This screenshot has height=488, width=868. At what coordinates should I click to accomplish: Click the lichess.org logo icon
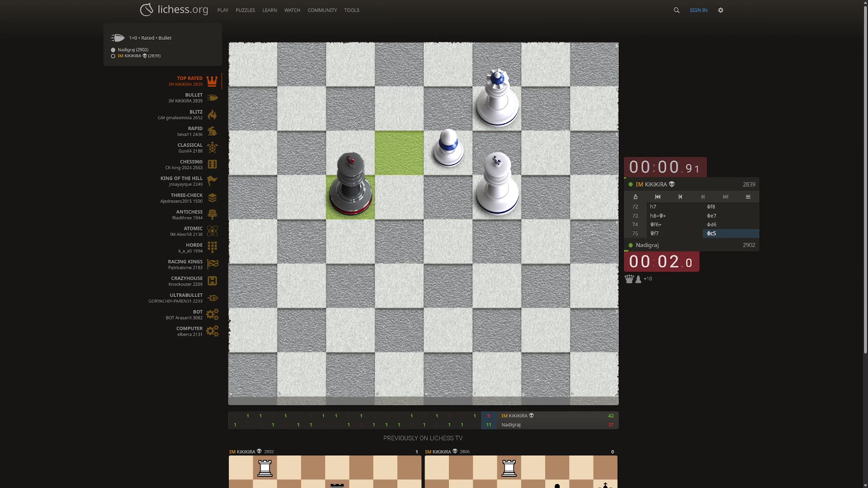point(146,9)
